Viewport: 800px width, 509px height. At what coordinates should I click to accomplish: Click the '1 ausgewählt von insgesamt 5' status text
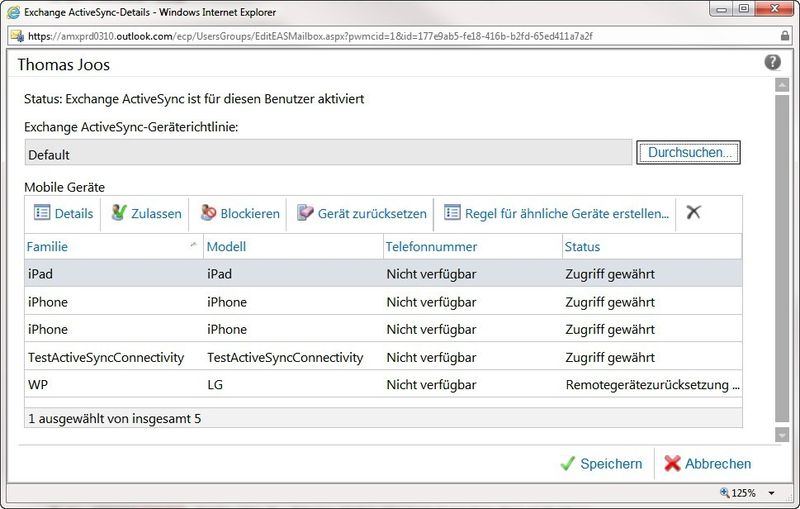point(115,419)
